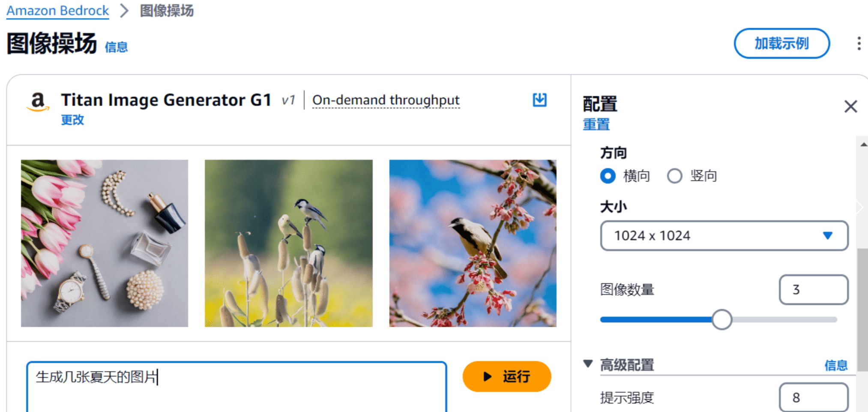Click the prompt text input box
Viewport: 868px width, 412px height.
coord(236,386)
